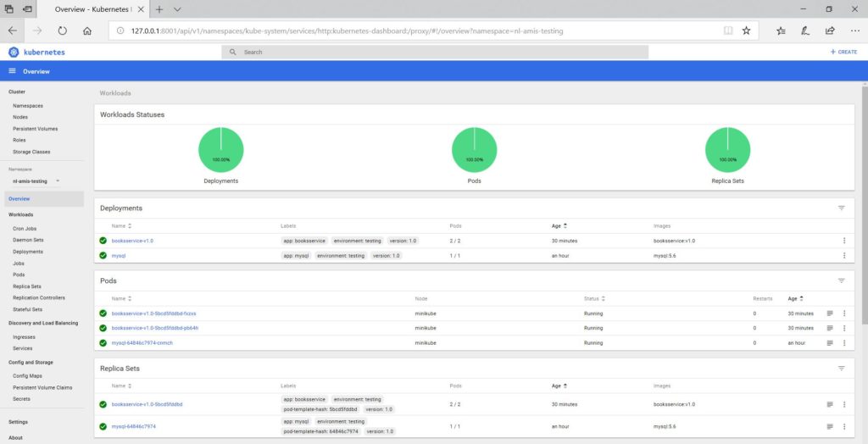Sort Deployments by Name column

tap(129, 226)
